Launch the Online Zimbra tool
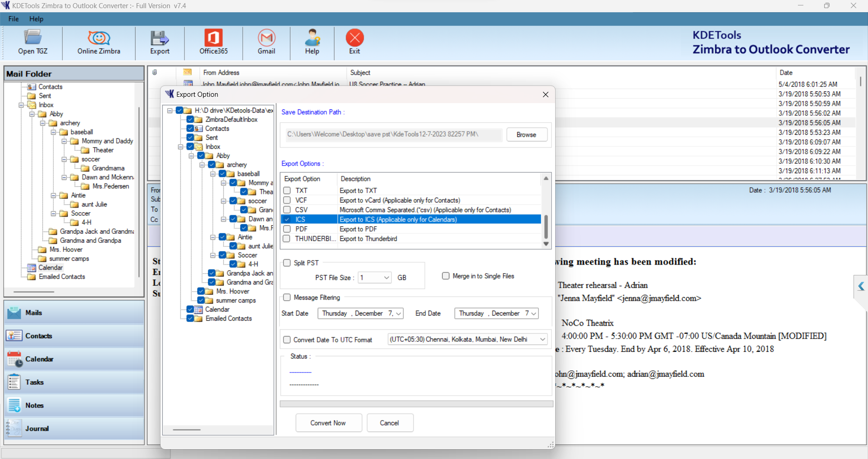The width and height of the screenshot is (868, 459). [x=99, y=42]
